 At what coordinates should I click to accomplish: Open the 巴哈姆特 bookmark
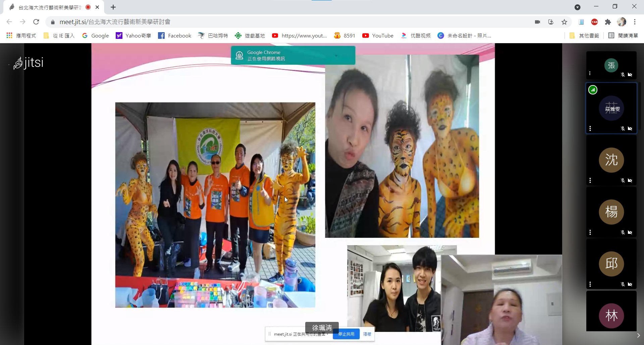(x=213, y=36)
